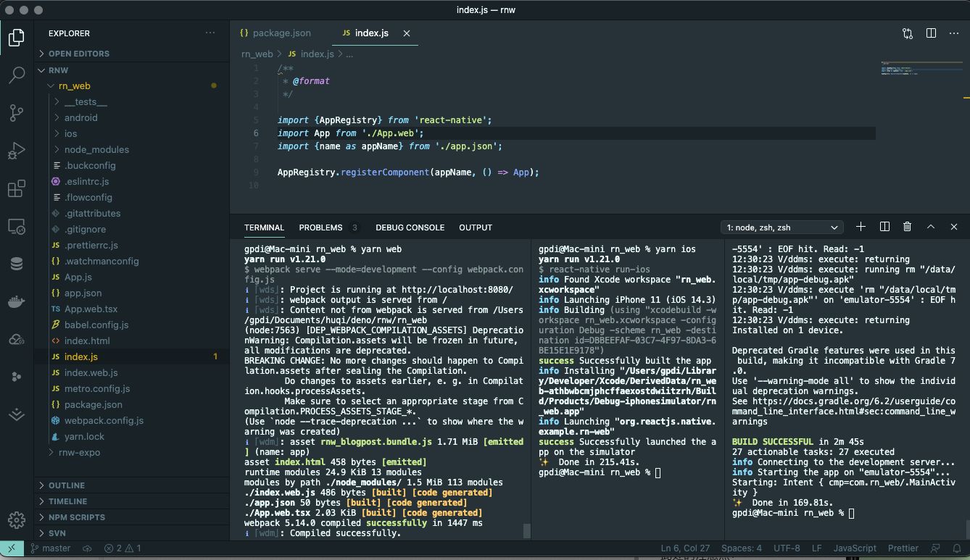Expand the rnw-expo folder
970x560 pixels.
132,452
